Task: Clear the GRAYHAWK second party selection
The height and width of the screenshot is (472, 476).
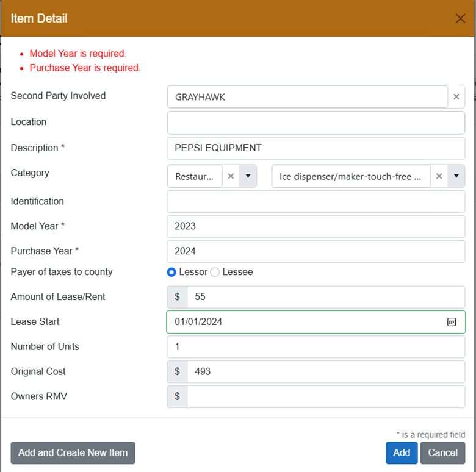Action: pyautogui.click(x=456, y=96)
